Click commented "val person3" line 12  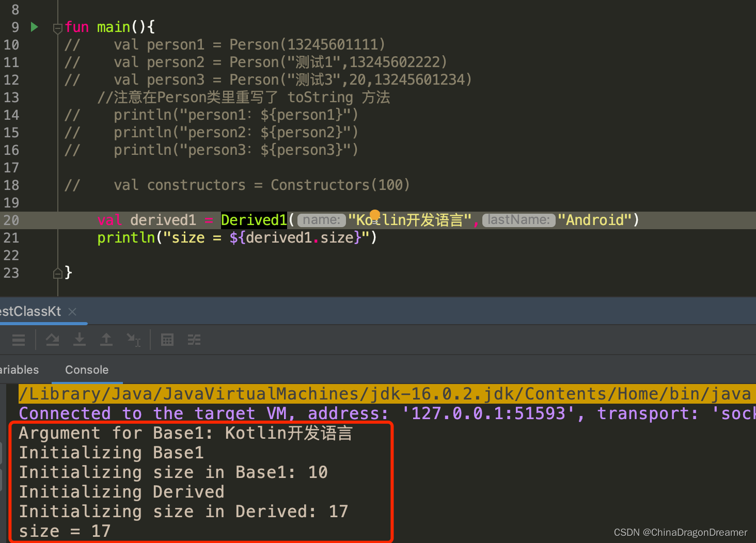click(268, 79)
